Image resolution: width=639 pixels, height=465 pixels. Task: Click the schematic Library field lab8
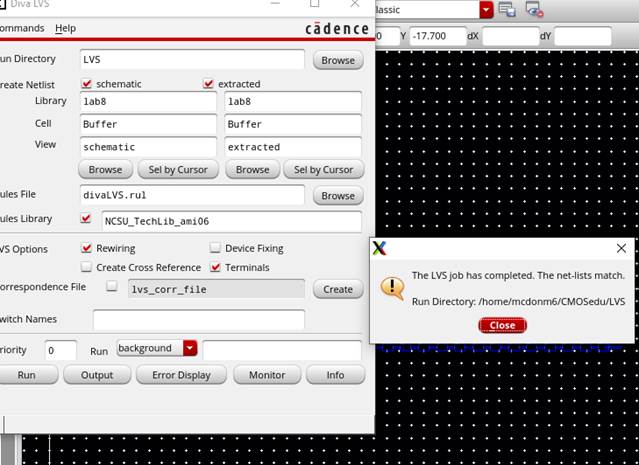[x=148, y=101]
